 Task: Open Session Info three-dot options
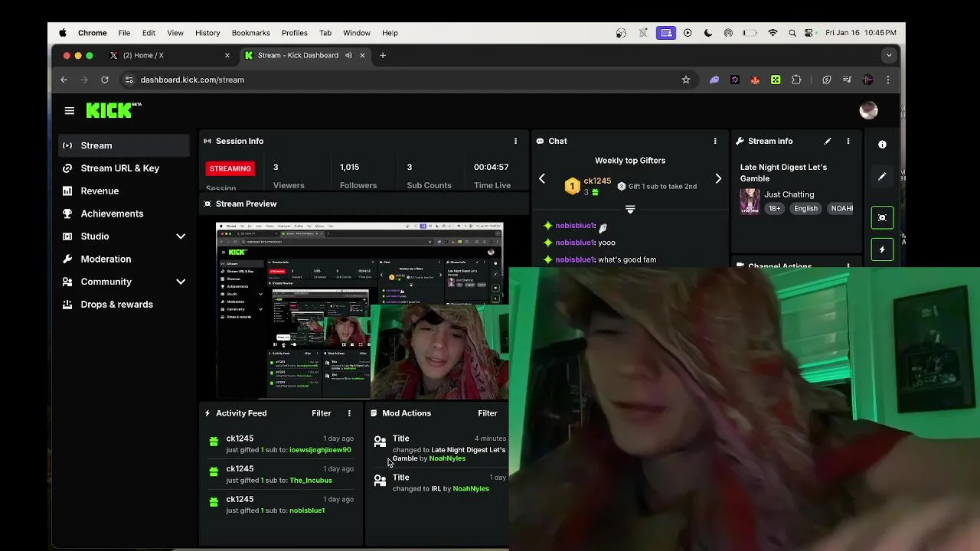pos(515,141)
